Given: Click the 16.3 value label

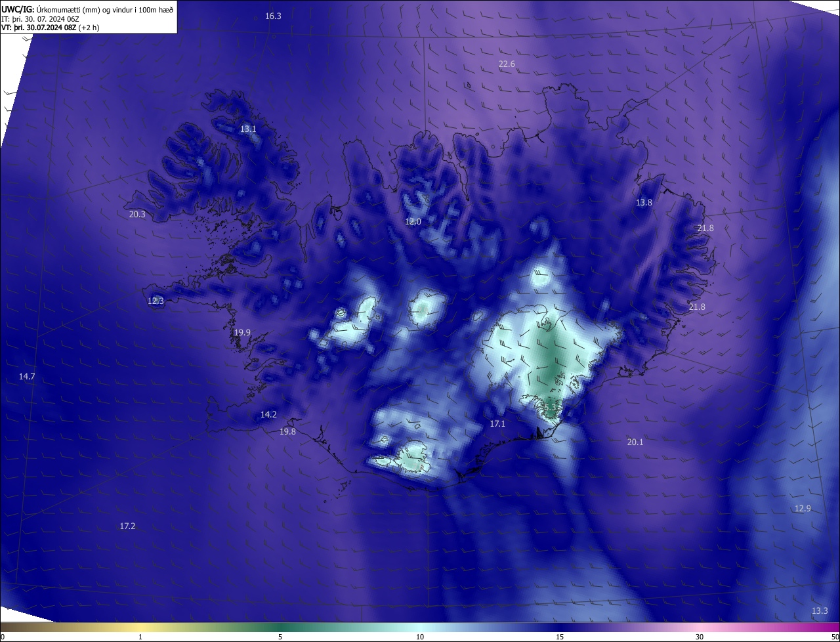Looking at the screenshot, I should click(273, 16).
